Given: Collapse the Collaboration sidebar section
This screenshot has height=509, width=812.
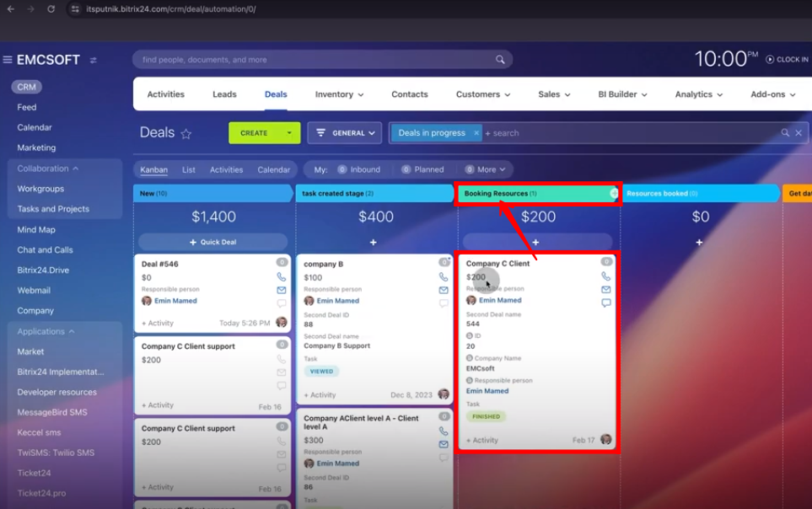Looking at the screenshot, I should pos(48,169).
